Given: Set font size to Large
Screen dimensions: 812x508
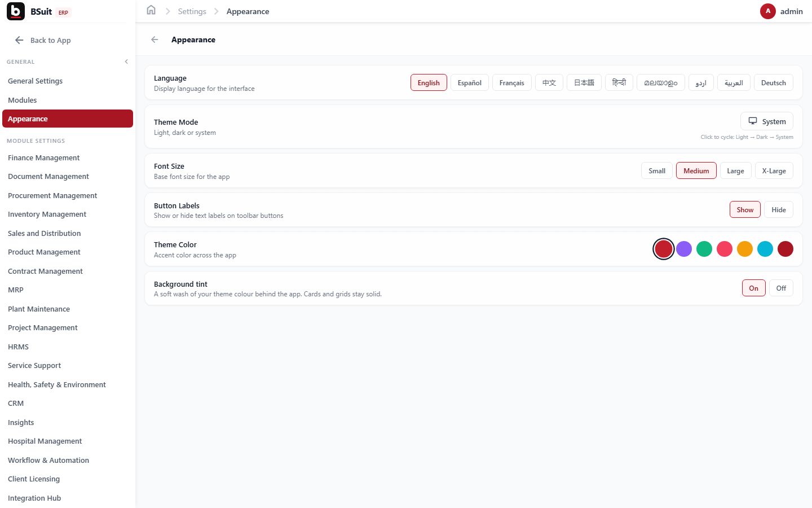Looking at the screenshot, I should [x=735, y=170].
